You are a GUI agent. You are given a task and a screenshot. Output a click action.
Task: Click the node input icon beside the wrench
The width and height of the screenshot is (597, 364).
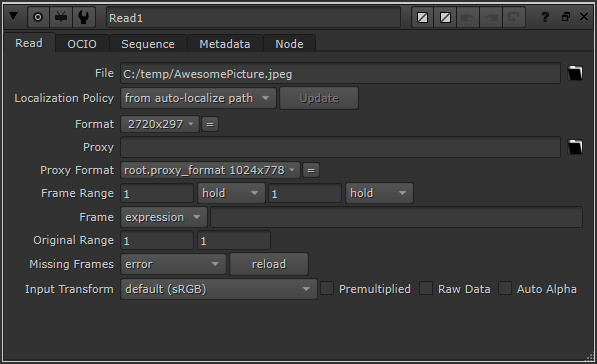(61, 17)
